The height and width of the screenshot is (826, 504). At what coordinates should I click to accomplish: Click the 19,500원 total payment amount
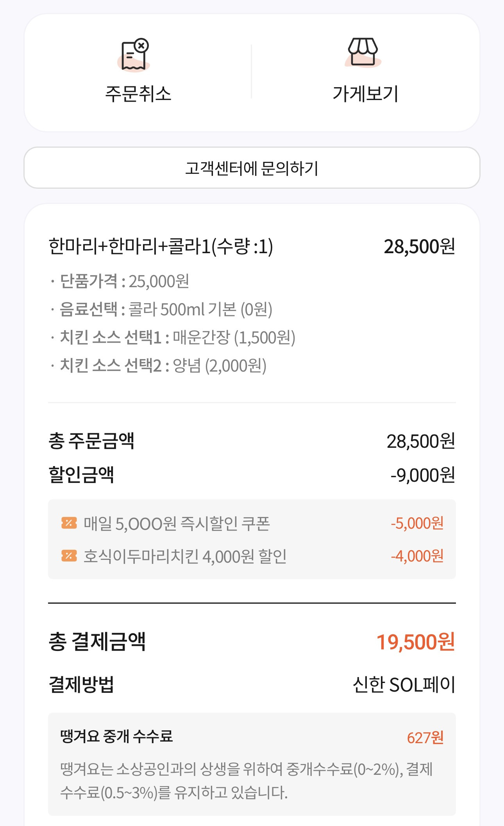click(x=415, y=642)
